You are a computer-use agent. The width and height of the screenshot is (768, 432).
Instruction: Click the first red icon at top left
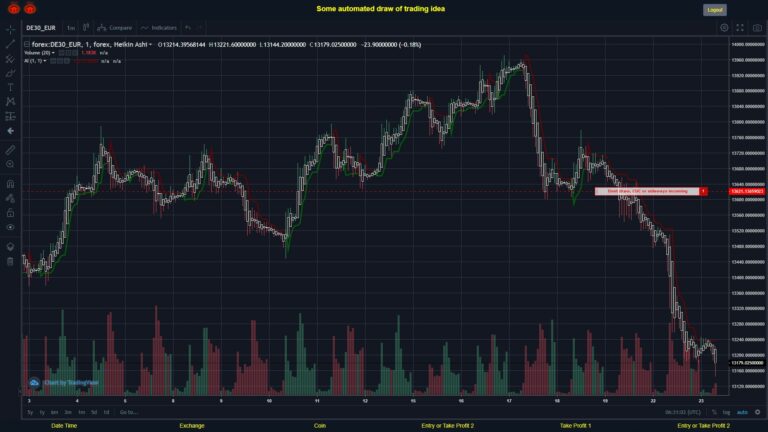14,8
